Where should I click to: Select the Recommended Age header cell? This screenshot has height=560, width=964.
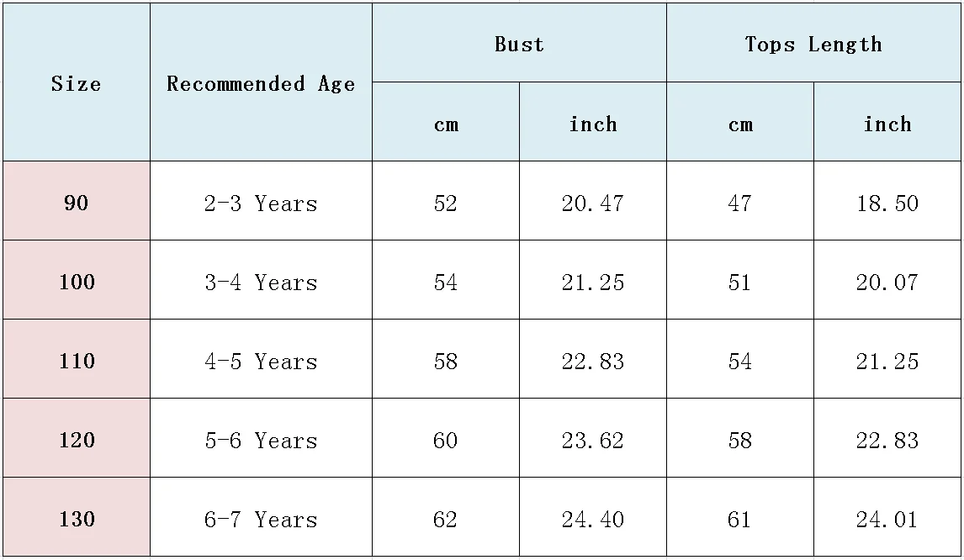tap(261, 82)
